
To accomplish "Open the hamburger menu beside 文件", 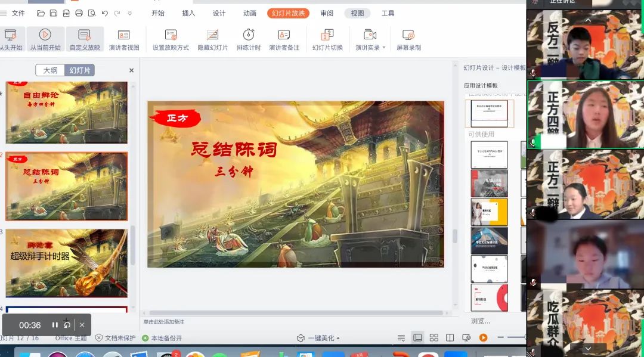I will tap(4, 13).
